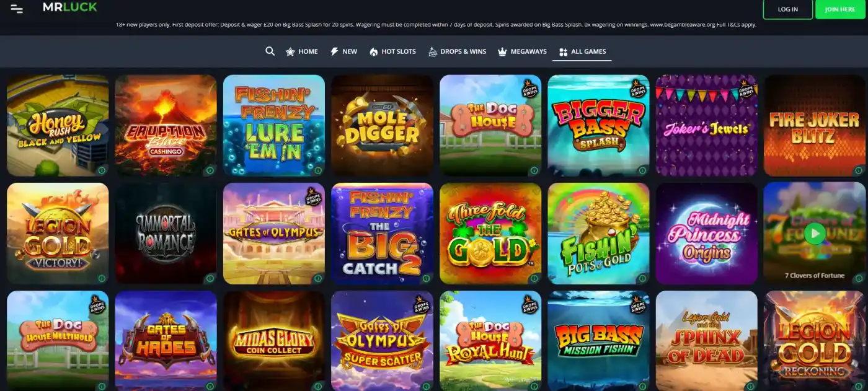Viewport: 868px width, 391px height.
Task: Launch Big Bass Mission Fishin' game
Action: tap(599, 341)
